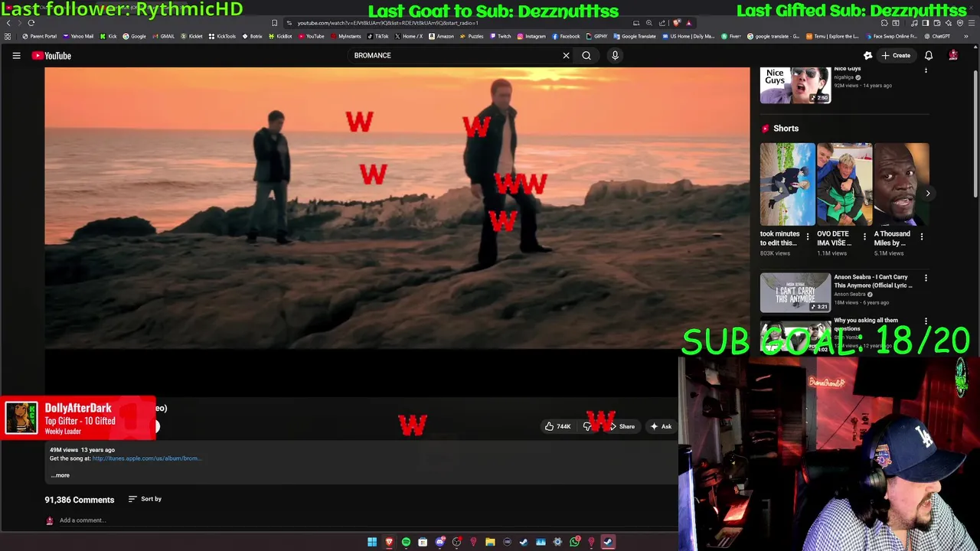Open Brave Shields lion icon
Viewport: 980px width, 551px height.
coord(676,23)
